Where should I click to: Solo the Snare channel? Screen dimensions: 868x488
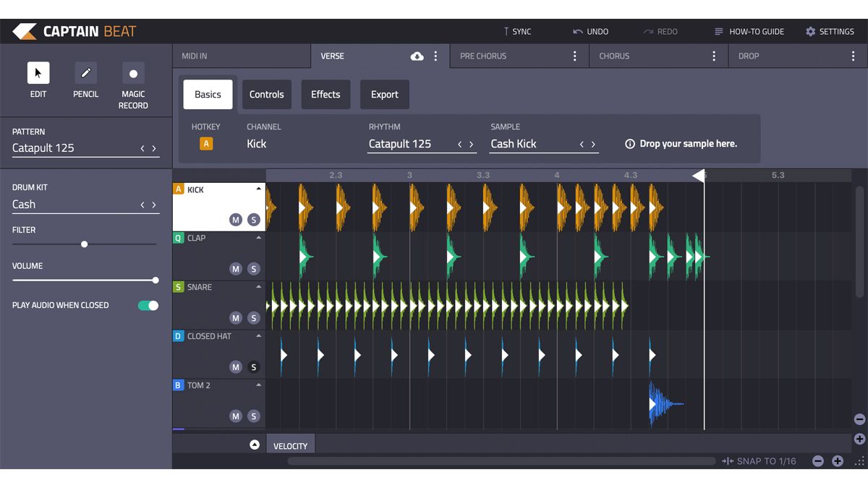pos(253,318)
